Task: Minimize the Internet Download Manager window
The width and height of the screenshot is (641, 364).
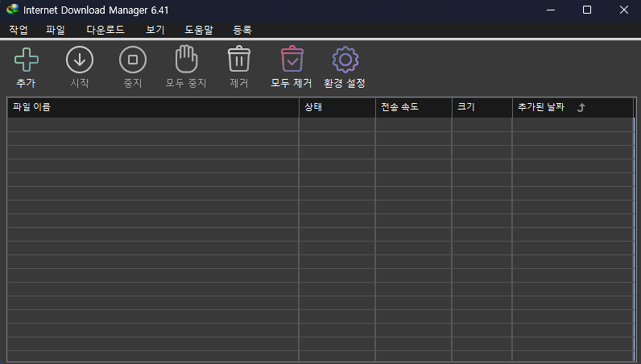Action: coord(550,10)
